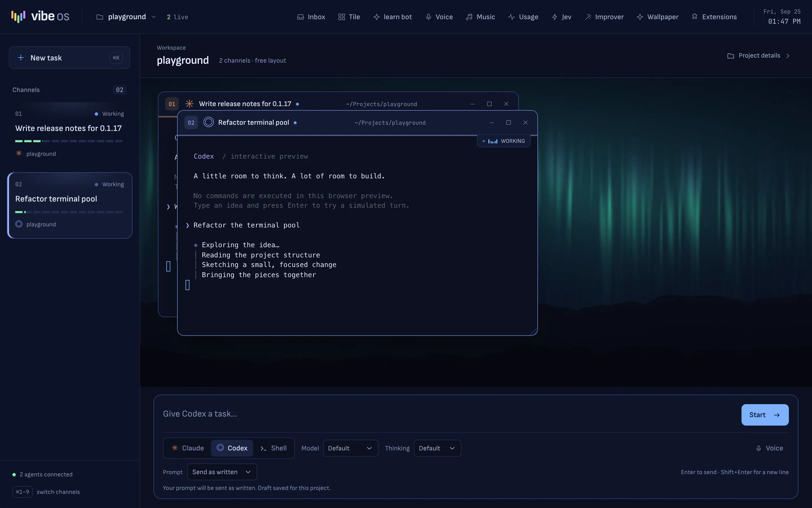This screenshot has height=508, width=812.
Task: Click the Usage pulse icon
Action: (511, 17)
